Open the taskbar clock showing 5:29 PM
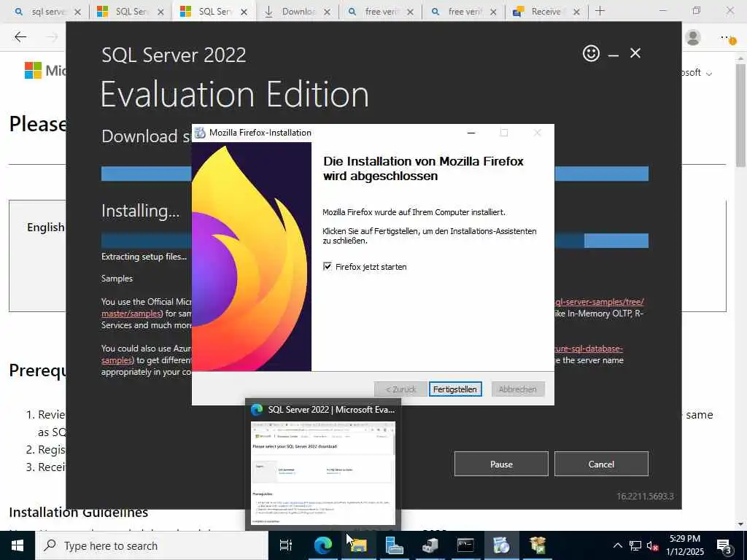The image size is (747, 560). (684, 545)
